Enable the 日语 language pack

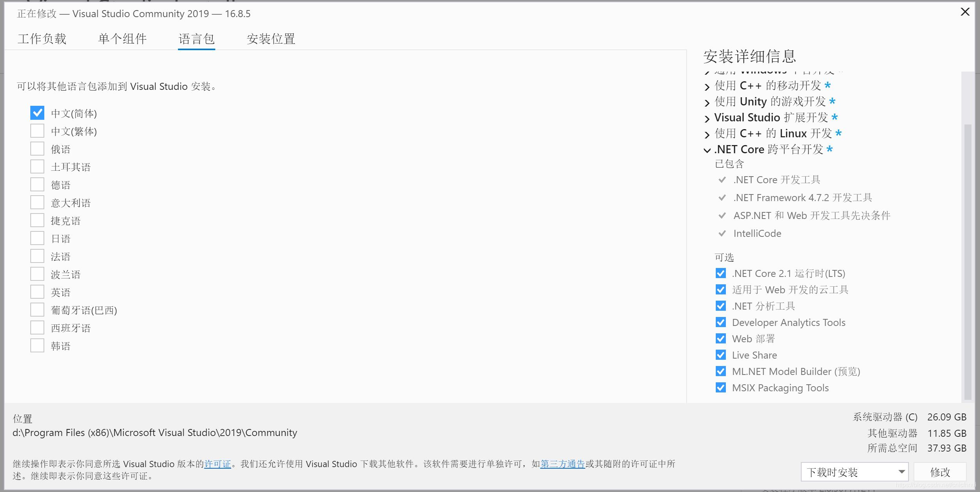37,238
